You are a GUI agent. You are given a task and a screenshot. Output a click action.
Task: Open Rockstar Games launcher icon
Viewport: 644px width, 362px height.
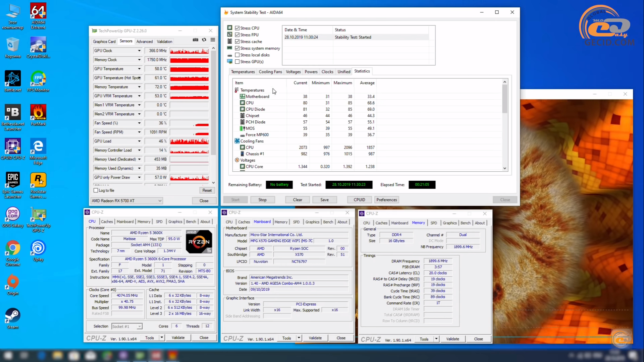point(38,185)
